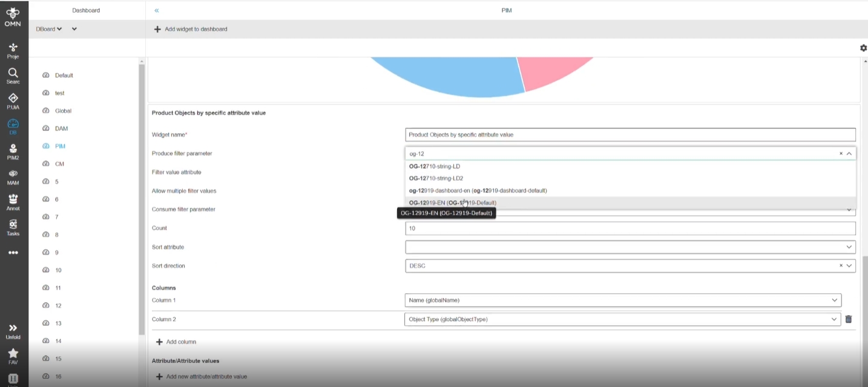
Task: Click Add new attribute/attribute value
Action: click(202, 376)
